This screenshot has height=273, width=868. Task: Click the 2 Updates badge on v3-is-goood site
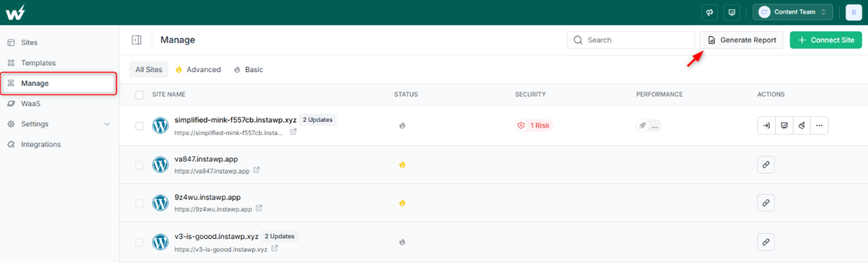(280, 237)
